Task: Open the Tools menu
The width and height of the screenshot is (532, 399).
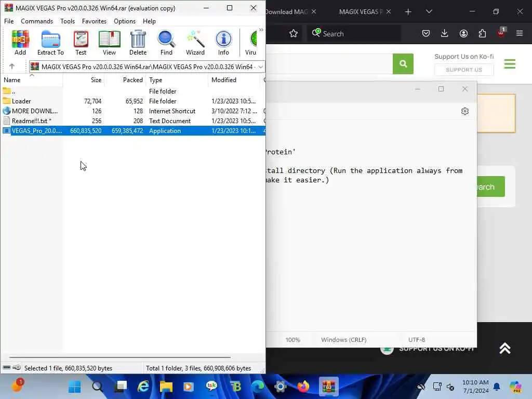Action: tap(68, 21)
